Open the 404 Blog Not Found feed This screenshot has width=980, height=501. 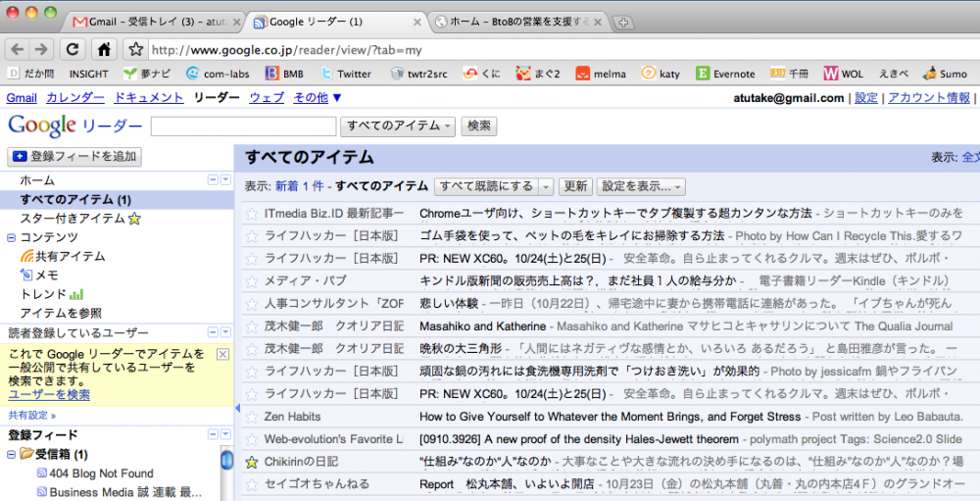click(x=95, y=474)
